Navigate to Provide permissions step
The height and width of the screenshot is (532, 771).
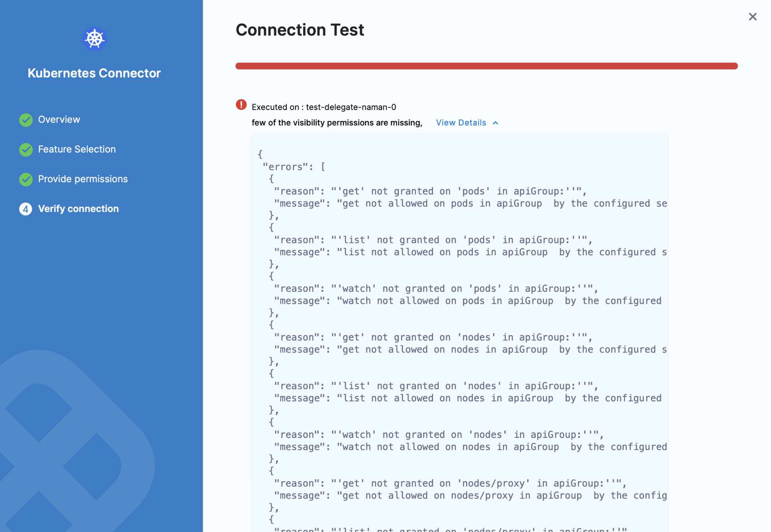83,179
